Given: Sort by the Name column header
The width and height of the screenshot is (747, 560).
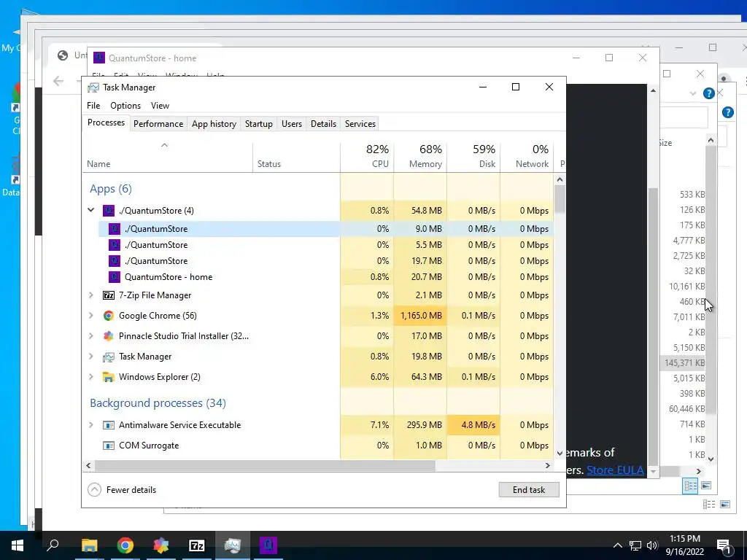Looking at the screenshot, I should point(168,156).
